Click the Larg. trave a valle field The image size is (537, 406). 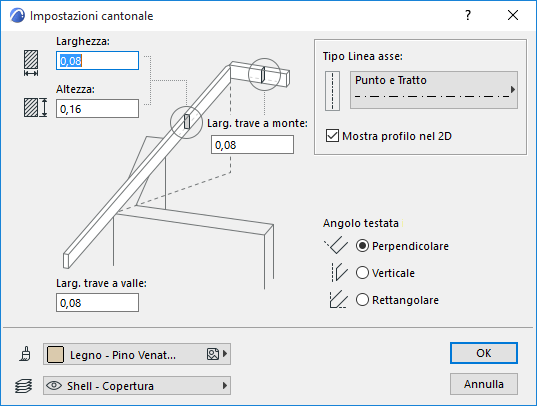coord(97,303)
